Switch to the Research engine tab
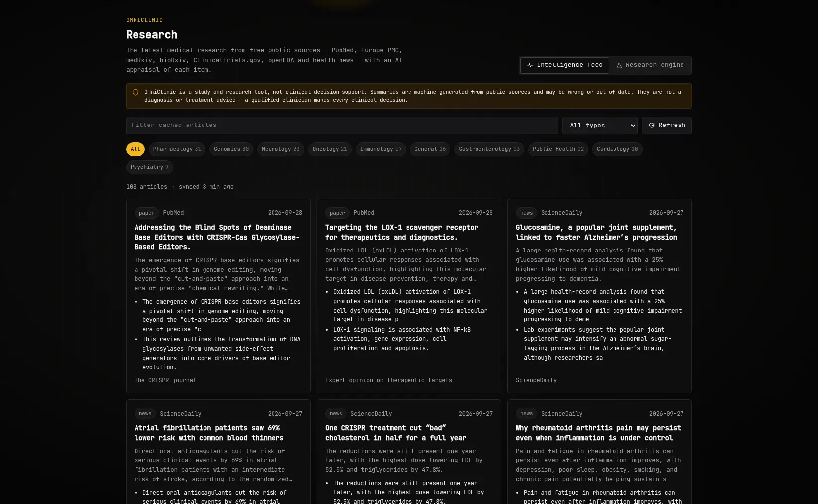Screen dimensions: 818x504 650,65
